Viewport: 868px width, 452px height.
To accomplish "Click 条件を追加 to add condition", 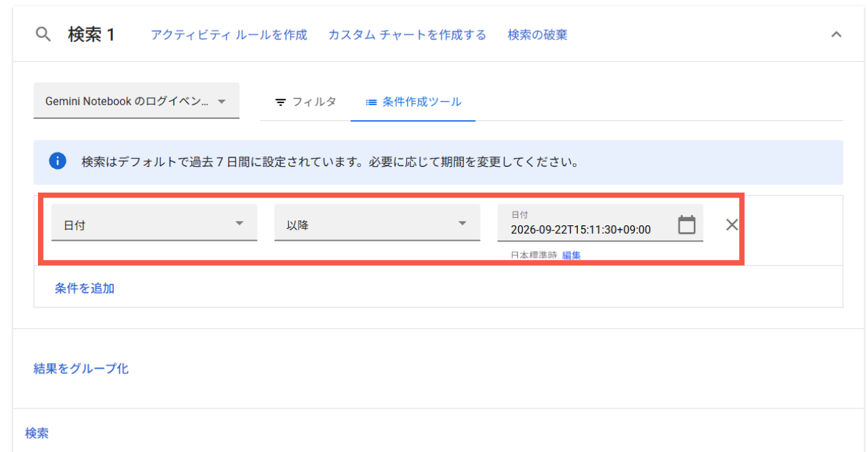I will pyautogui.click(x=85, y=288).
